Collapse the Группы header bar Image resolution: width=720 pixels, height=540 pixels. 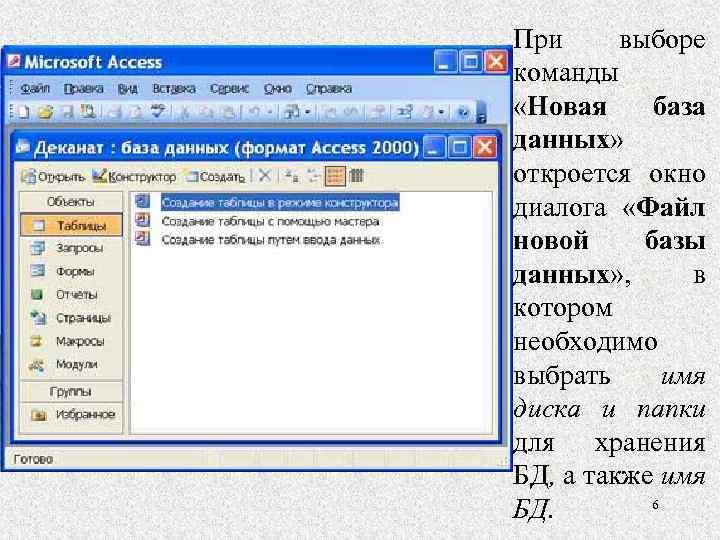[71, 392]
